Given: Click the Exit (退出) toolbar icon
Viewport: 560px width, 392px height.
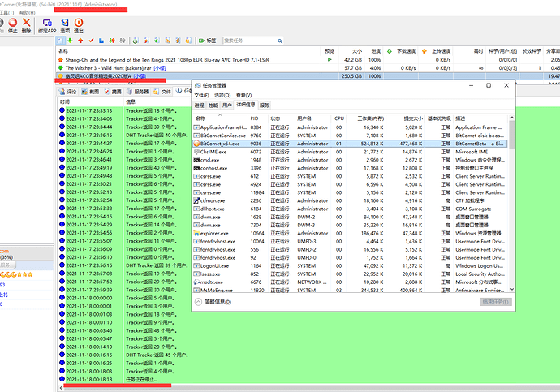Looking at the screenshot, I should pyautogui.click(x=79, y=26).
